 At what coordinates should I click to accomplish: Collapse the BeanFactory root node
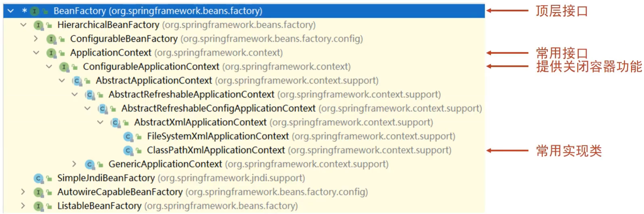(x=11, y=11)
